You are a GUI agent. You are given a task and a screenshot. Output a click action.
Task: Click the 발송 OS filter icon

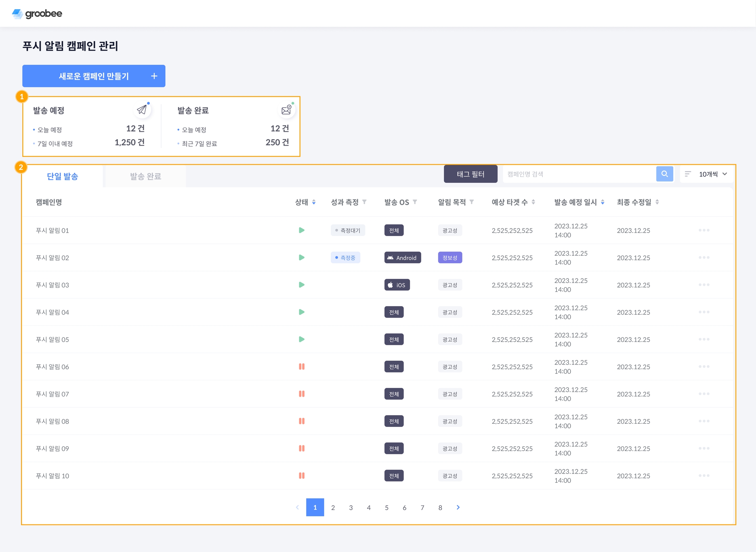(415, 202)
